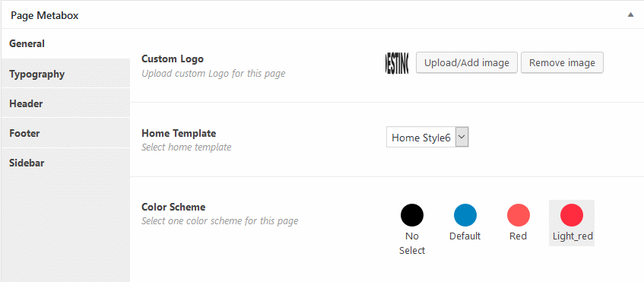The width and height of the screenshot is (644, 282).
Task: Click the Home Template dropdown arrow
Action: pos(462,137)
